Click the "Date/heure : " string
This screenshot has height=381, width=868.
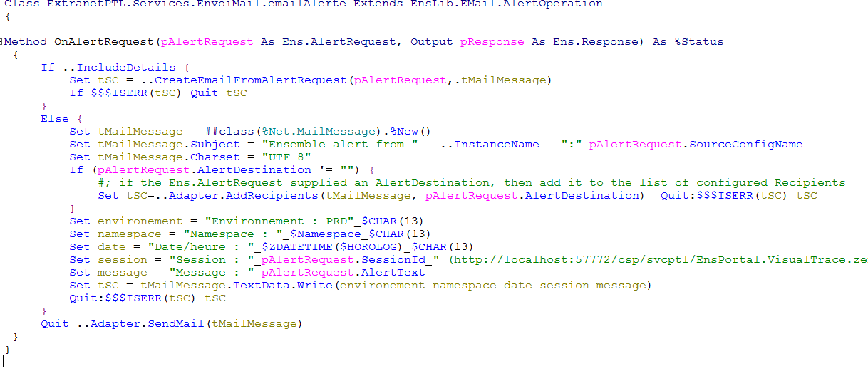click(200, 247)
